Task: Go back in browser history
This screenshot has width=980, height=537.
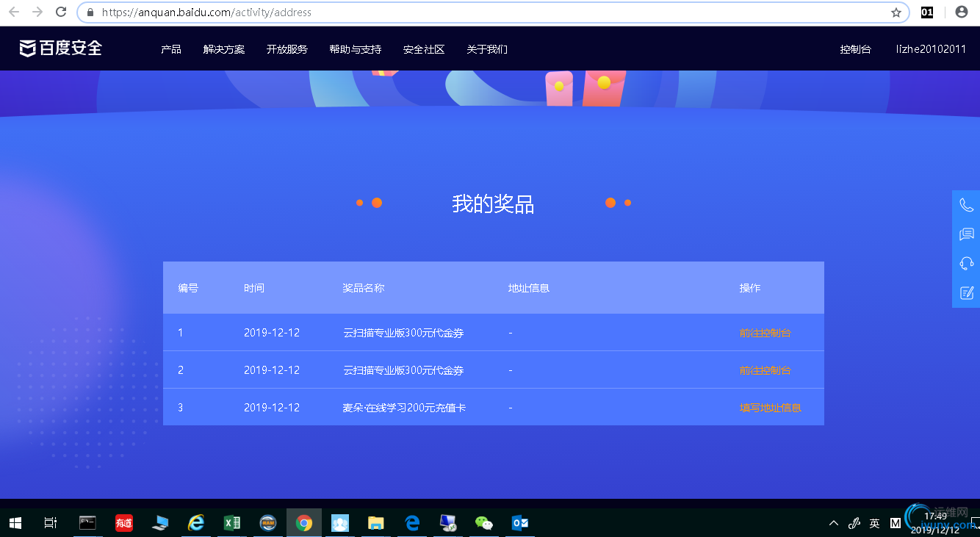Action: tap(14, 12)
